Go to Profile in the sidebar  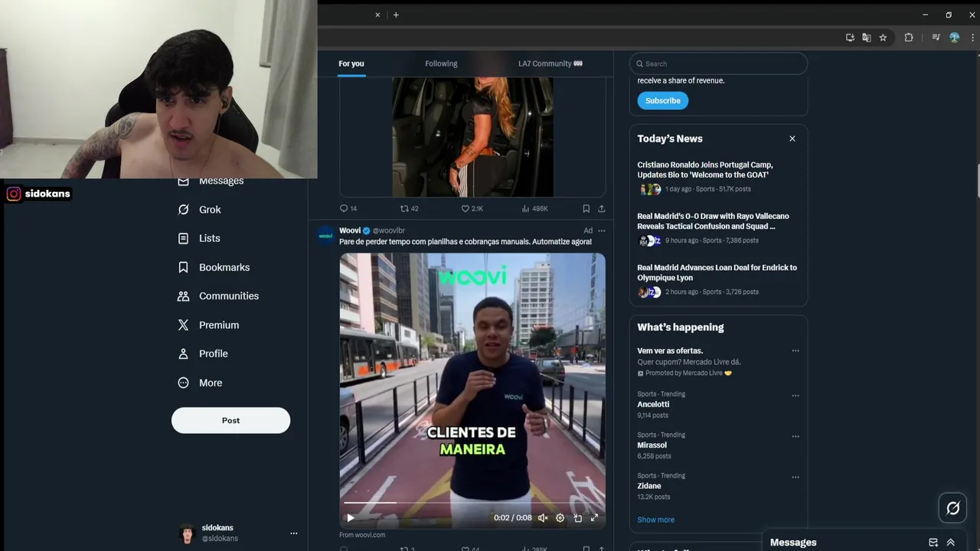point(203,354)
